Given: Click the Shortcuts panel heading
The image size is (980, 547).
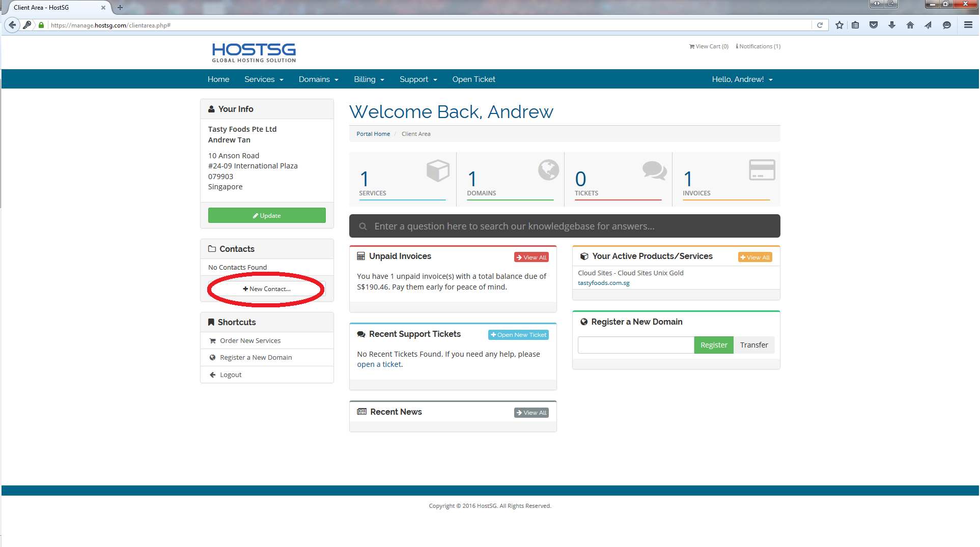Looking at the screenshot, I should coord(267,322).
